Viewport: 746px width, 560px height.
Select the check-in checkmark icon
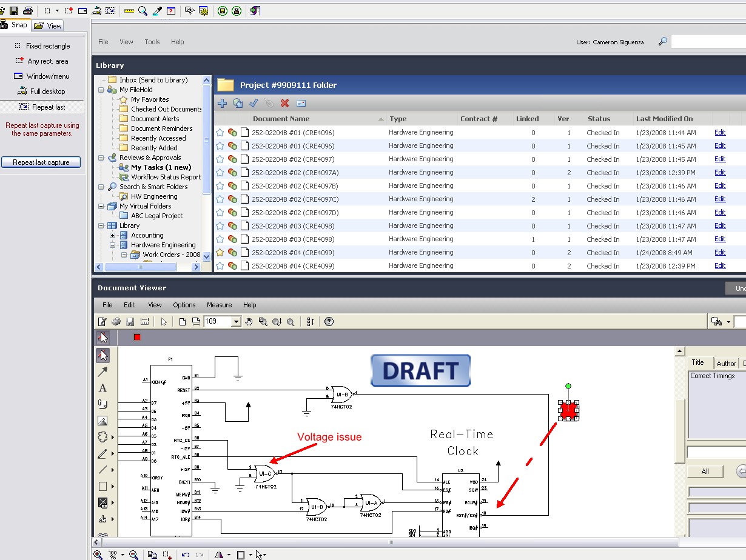(x=254, y=103)
